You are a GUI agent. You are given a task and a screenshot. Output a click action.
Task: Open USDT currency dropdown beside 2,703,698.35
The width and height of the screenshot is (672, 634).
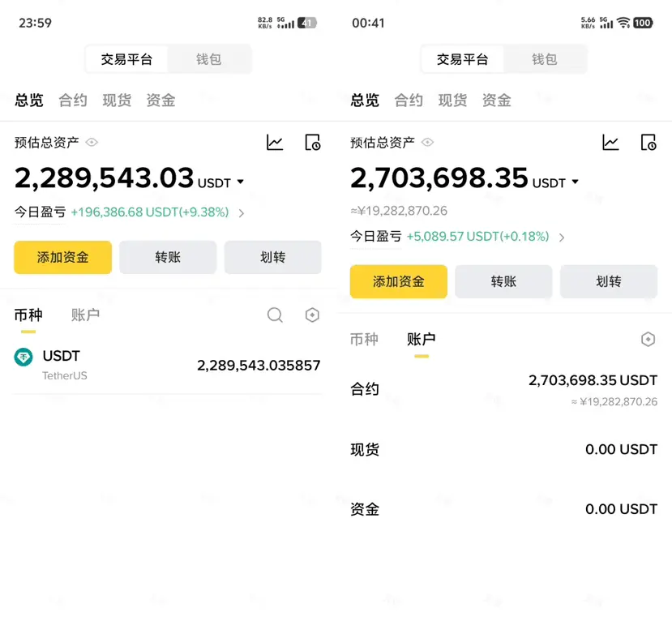click(555, 182)
